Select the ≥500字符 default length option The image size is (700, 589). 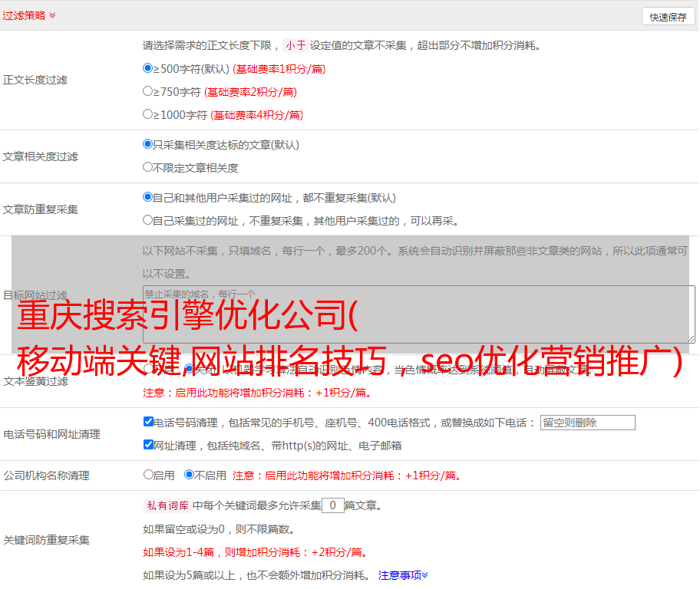[x=147, y=68]
